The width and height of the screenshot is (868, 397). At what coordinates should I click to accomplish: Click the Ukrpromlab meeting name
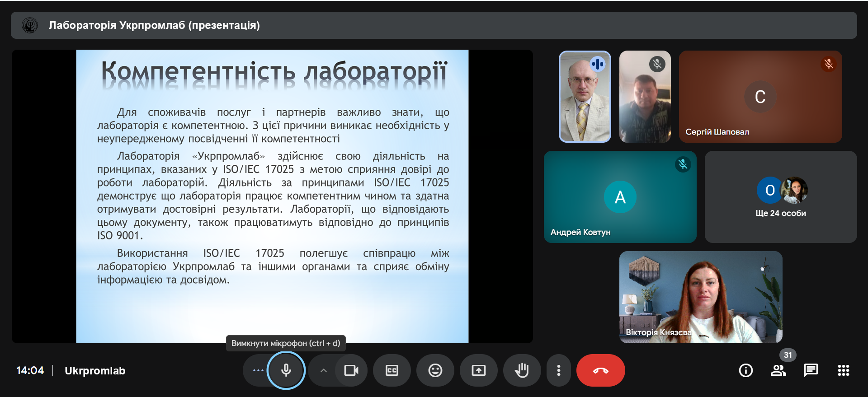(x=95, y=371)
